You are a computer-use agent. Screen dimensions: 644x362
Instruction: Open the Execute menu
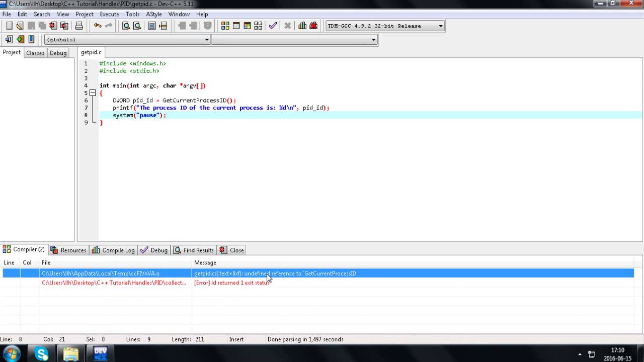(109, 14)
